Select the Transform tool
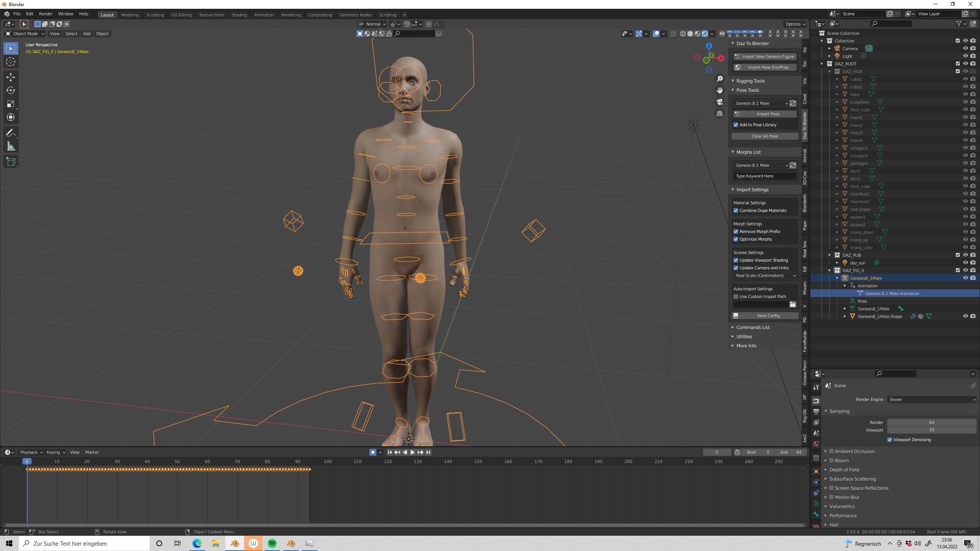This screenshot has height=551, width=980. 11,117
